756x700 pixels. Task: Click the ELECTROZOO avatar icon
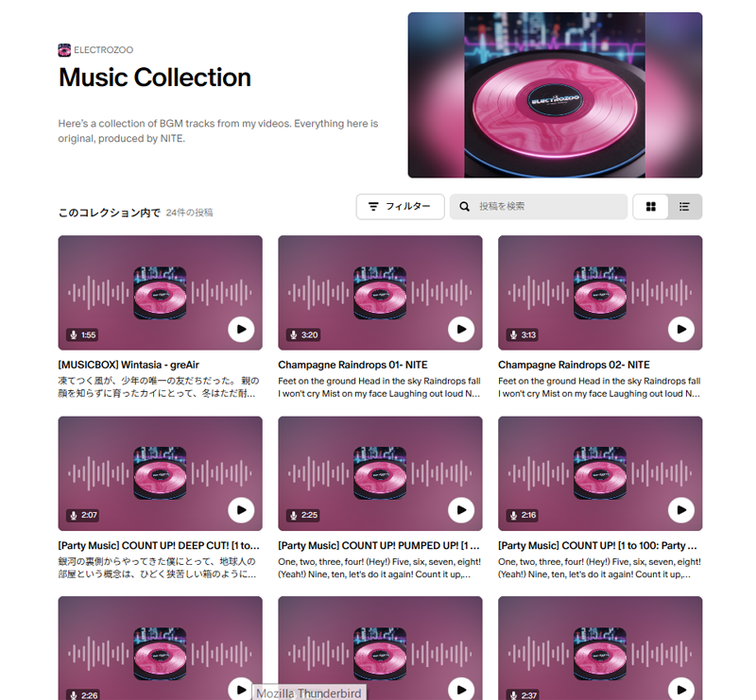pyautogui.click(x=64, y=50)
